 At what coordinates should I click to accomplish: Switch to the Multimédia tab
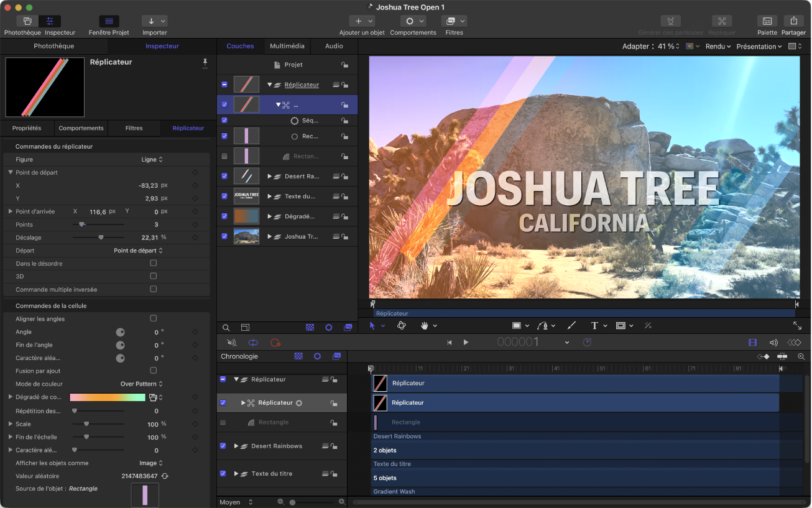287,46
